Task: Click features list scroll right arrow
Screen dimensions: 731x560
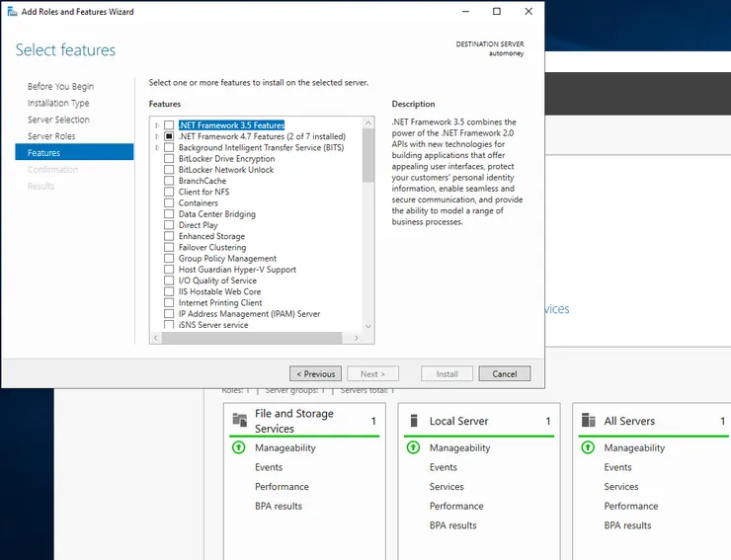Action: coord(357,338)
